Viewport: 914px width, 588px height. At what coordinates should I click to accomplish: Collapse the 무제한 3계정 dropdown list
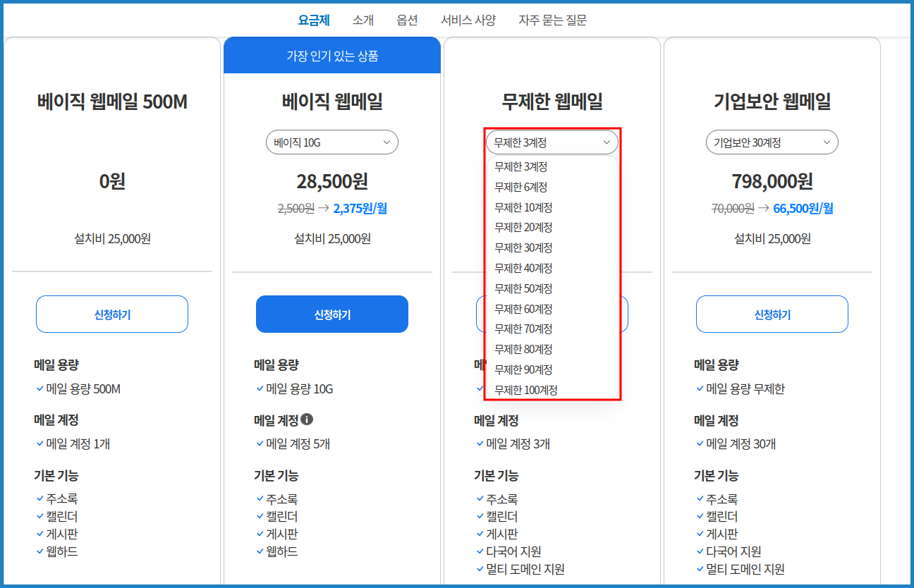[x=552, y=142]
